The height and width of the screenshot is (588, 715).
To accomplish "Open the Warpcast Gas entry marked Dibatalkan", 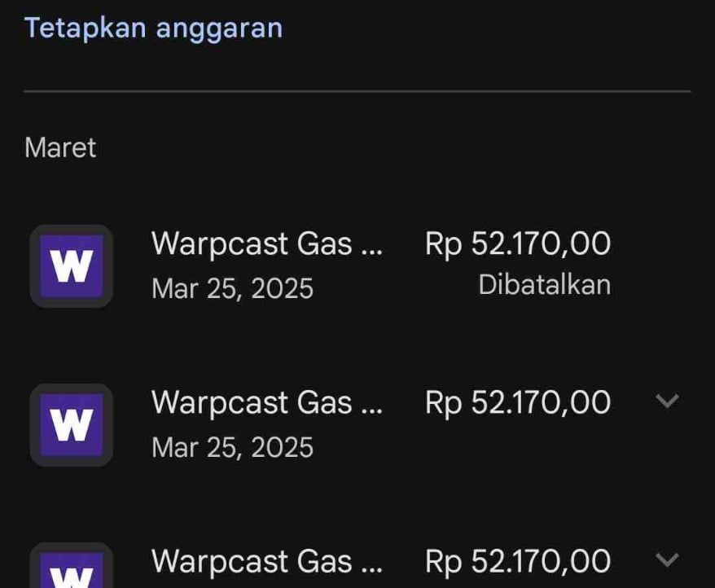I will click(x=266, y=244).
